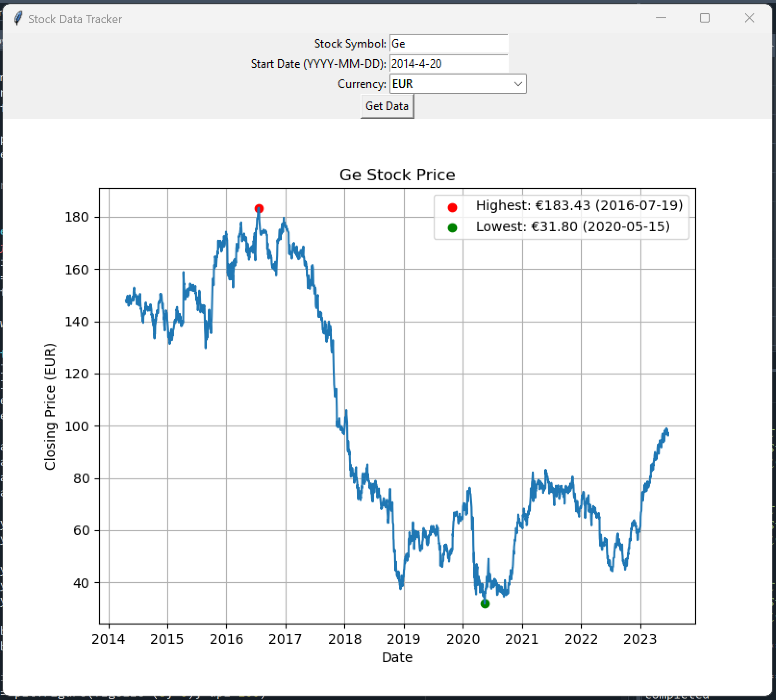The width and height of the screenshot is (776, 700).
Task: Click the green lowest-price marker on the chart line
Action: pos(485,604)
